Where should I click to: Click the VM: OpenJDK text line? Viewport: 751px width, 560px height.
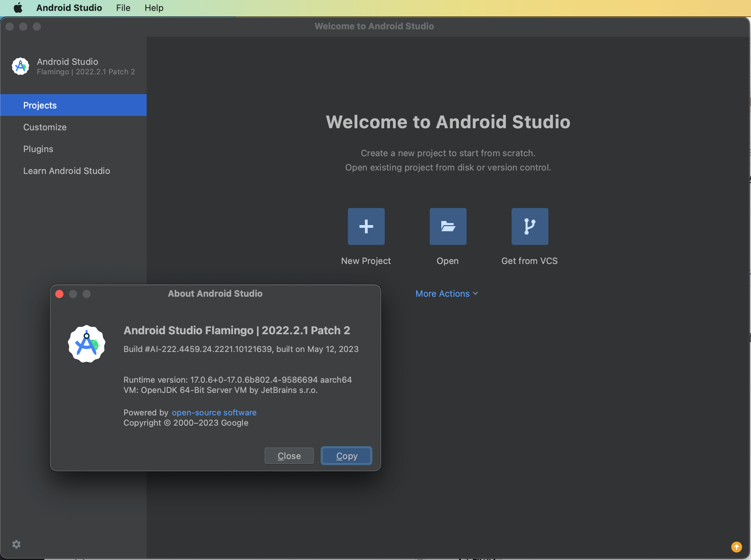(220, 390)
